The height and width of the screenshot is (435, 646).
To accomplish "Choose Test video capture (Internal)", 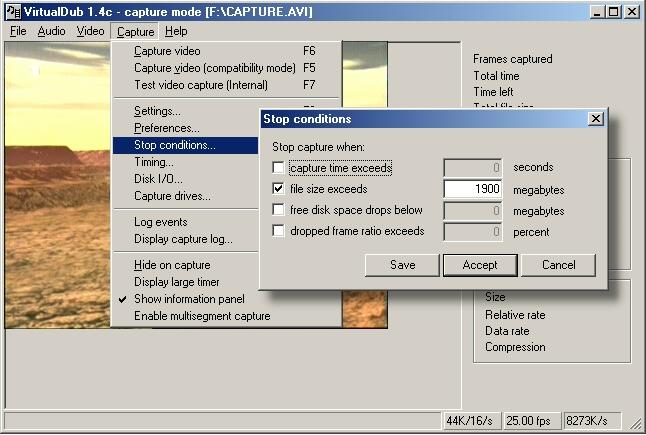I will 201,85.
